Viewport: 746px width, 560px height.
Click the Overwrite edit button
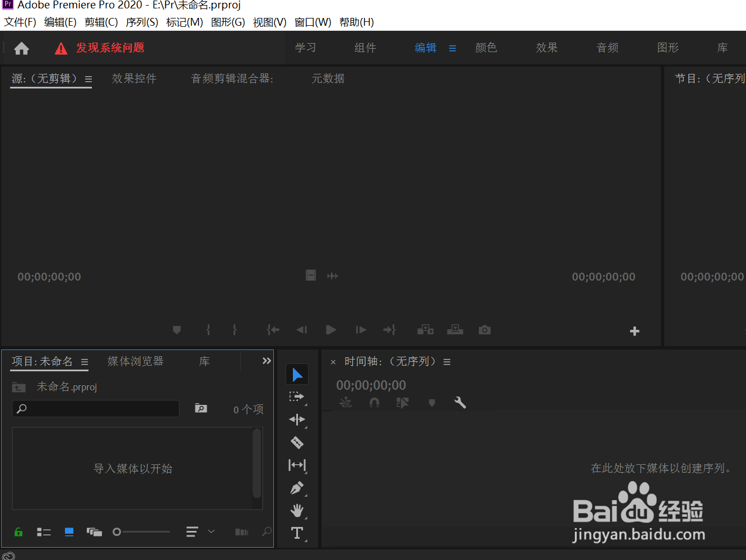455,330
